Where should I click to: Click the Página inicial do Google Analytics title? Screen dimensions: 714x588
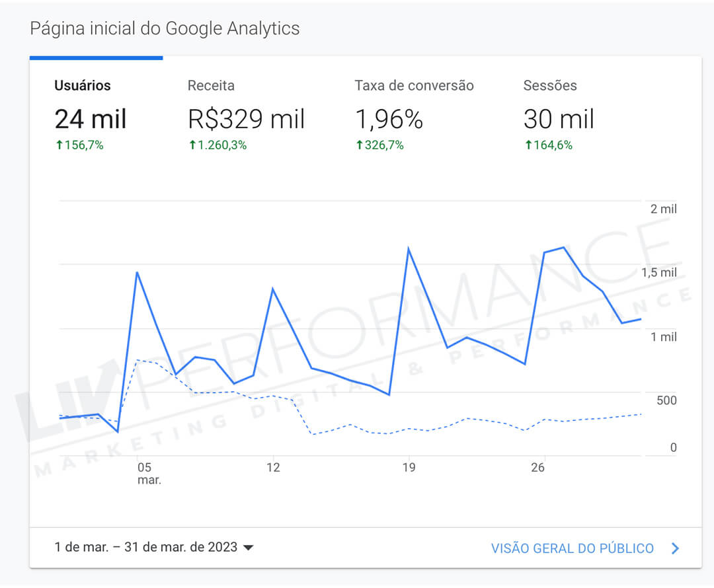[165, 28]
